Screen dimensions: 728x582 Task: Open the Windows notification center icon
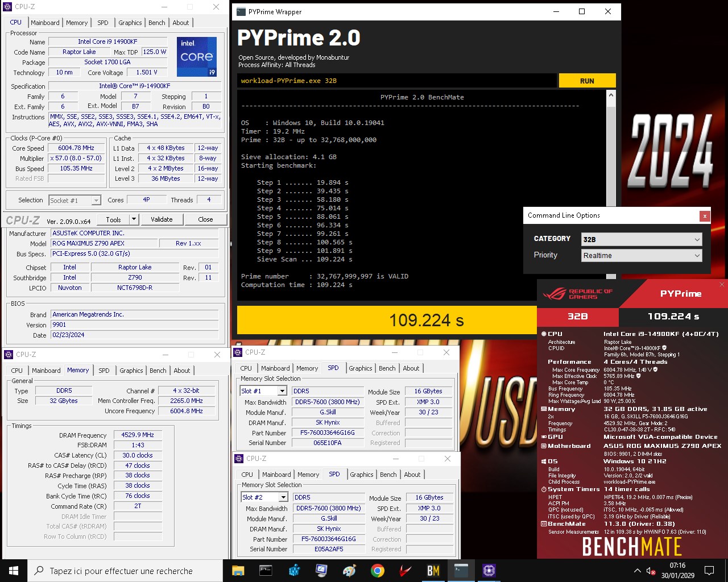(709, 571)
